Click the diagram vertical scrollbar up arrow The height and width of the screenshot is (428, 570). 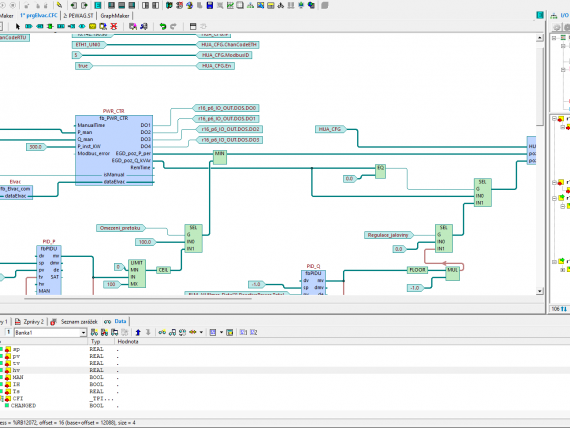[539, 37]
